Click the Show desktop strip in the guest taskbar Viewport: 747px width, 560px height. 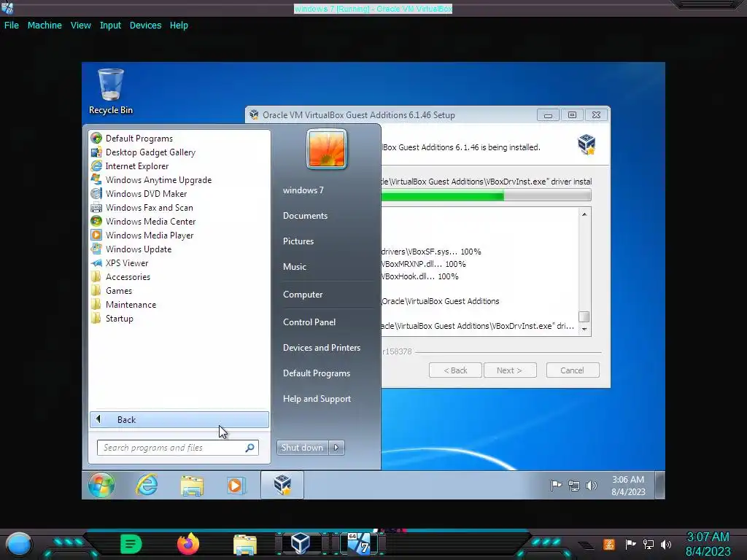pyautogui.click(x=659, y=485)
